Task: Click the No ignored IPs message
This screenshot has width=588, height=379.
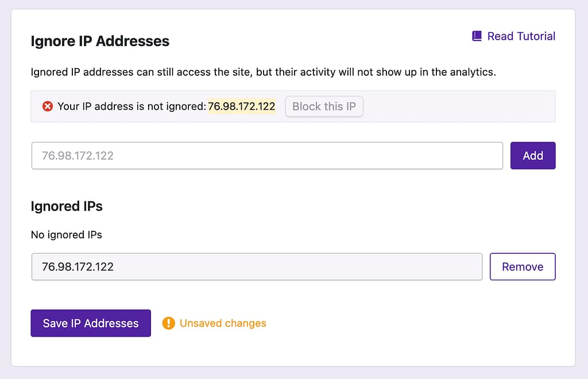Action: coord(67,234)
